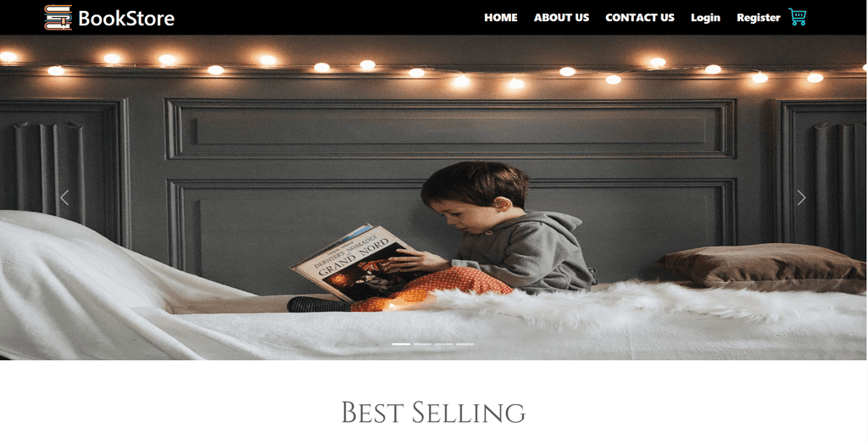Open the shopping cart
The image size is (868, 443).
[x=797, y=17]
